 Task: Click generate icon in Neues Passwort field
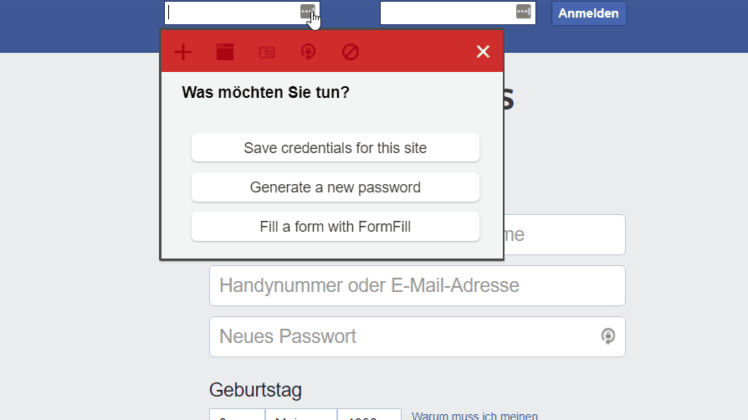pos(608,336)
